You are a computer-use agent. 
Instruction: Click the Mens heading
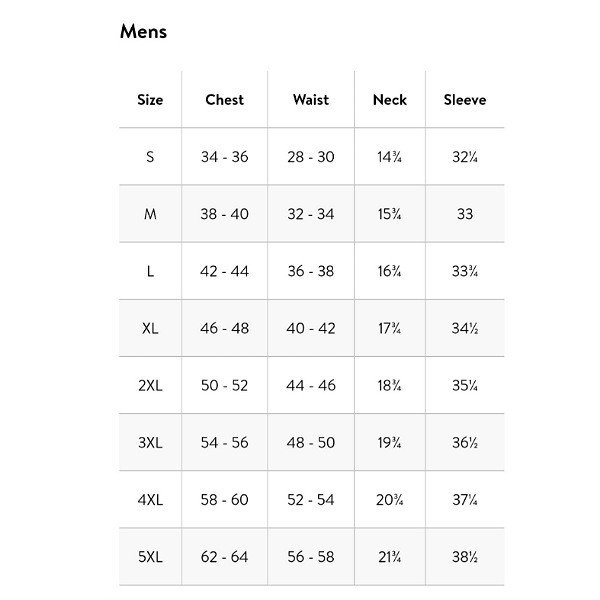pyautogui.click(x=143, y=31)
